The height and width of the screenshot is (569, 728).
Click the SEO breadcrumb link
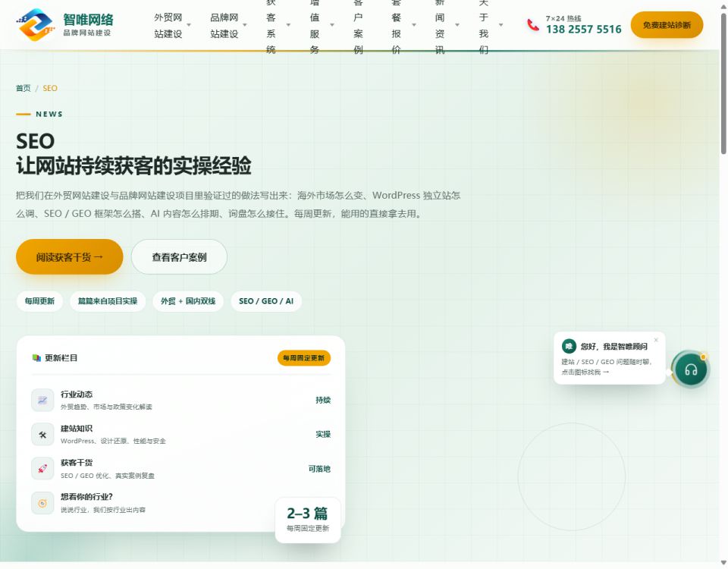50,88
